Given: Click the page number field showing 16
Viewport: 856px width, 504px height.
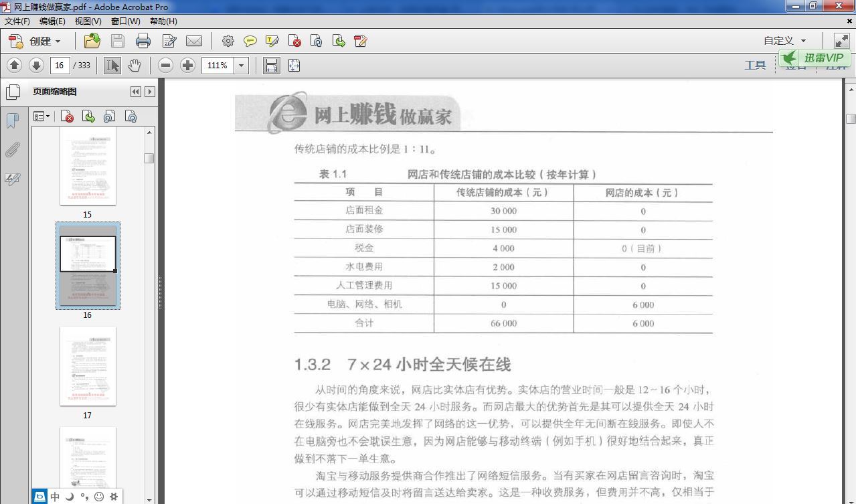Looking at the screenshot, I should [x=60, y=65].
